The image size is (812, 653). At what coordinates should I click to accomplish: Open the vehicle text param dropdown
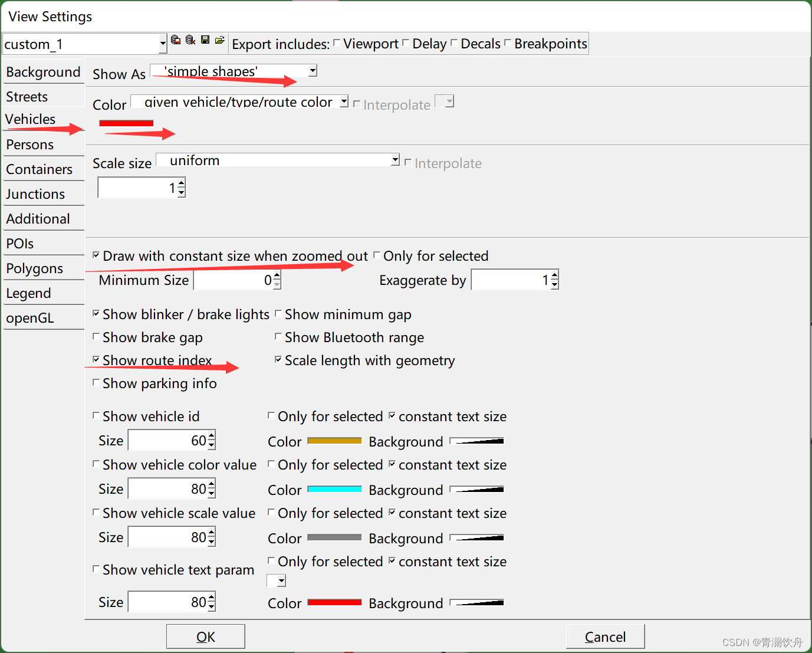277,581
